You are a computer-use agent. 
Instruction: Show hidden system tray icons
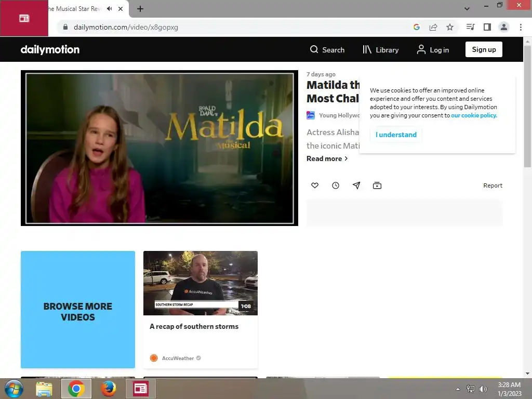tap(458, 389)
